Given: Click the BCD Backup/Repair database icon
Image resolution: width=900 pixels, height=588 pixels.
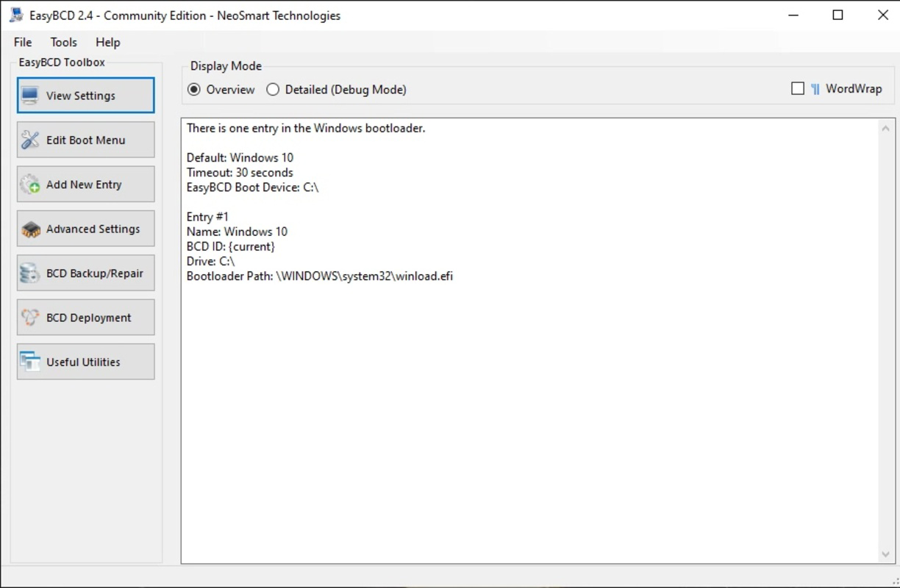Looking at the screenshot, I should click(x=29, y=273).
